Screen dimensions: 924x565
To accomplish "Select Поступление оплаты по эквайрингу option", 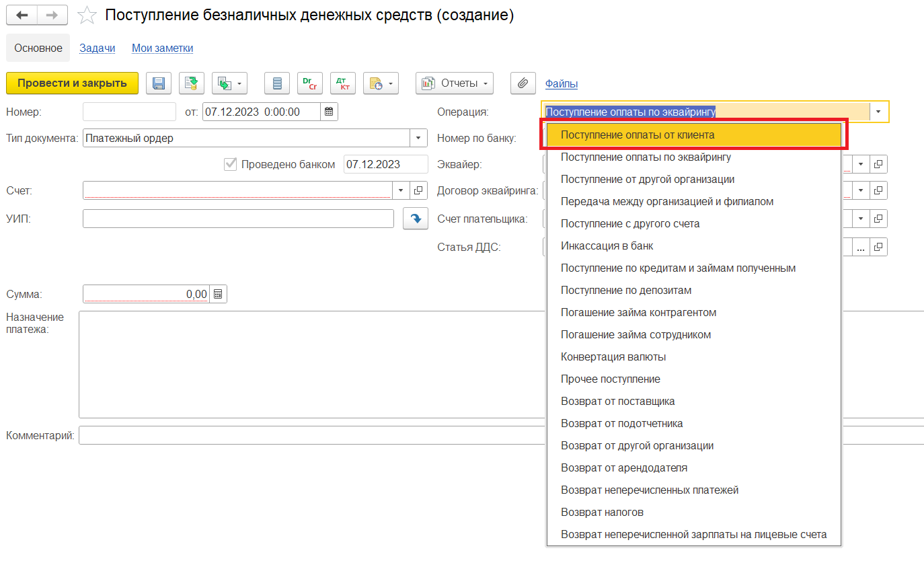I will (693, 157).
